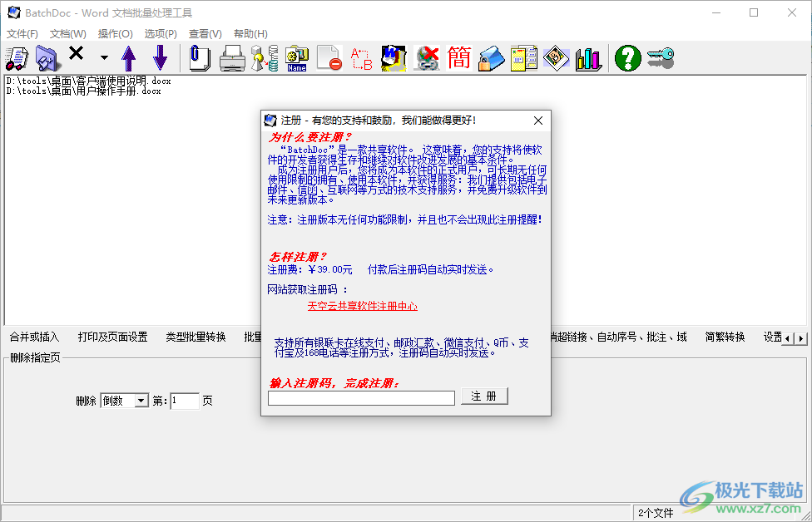Screen dimensions: 812x522
Task: Select file 客户端使用说明.docx in list
Action: pos(88,81)
